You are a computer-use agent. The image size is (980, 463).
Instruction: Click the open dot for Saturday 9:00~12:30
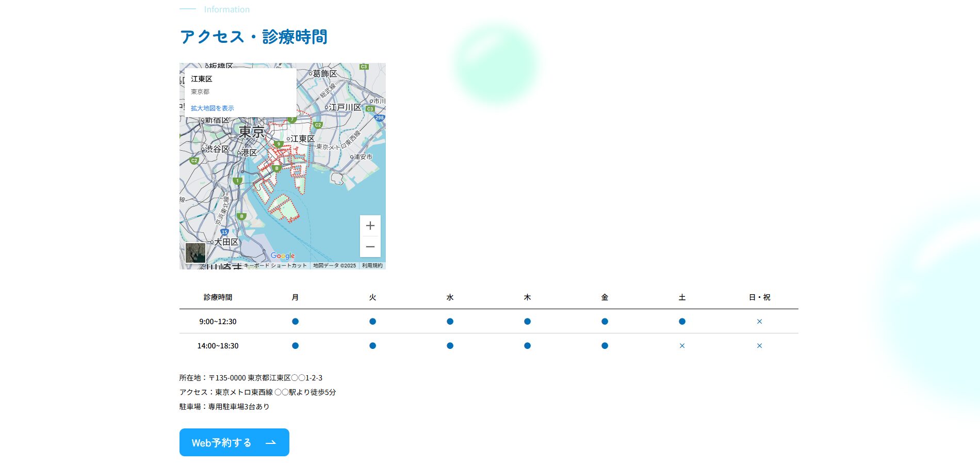(682, 322)
